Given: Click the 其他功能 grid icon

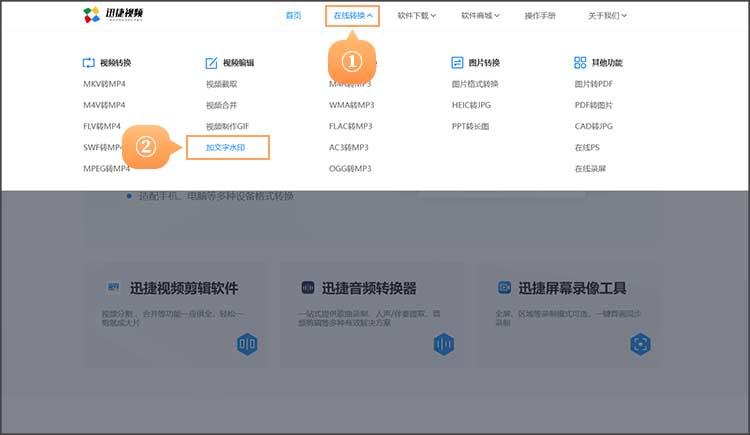Looking at the screenshot, I should [580, 63].
